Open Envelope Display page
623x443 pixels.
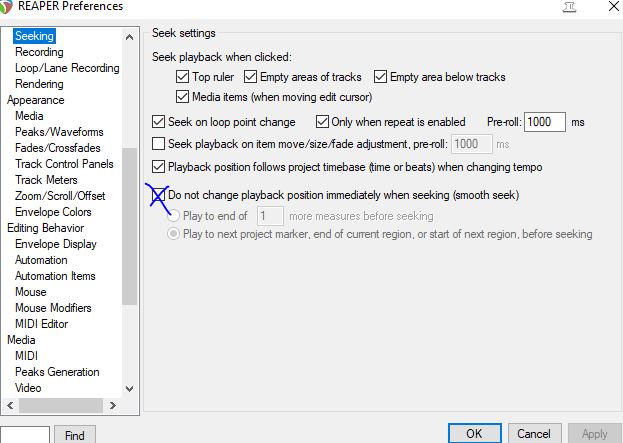pyautogui.click(x=56, y=244)
